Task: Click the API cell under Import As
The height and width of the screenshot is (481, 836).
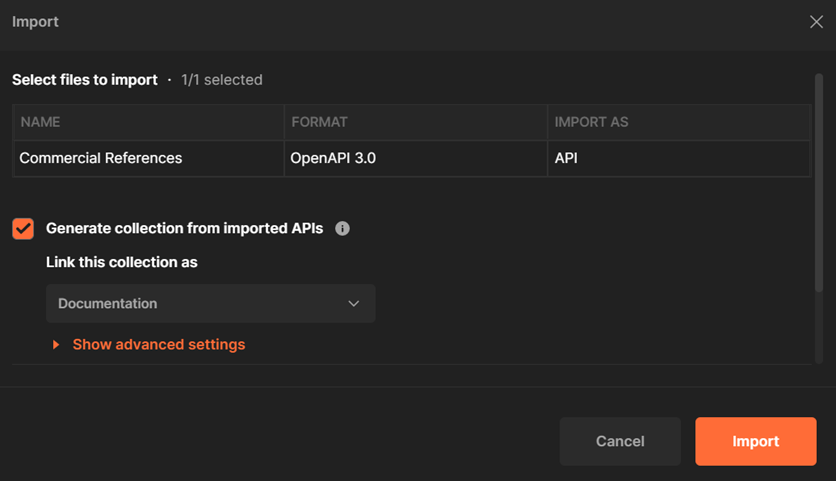Action: [x=679, y=158]
